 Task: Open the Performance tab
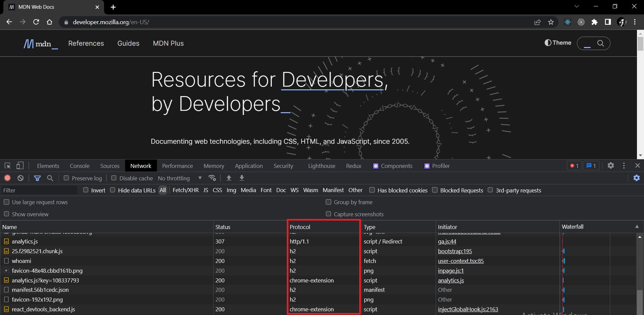(177, 166)
